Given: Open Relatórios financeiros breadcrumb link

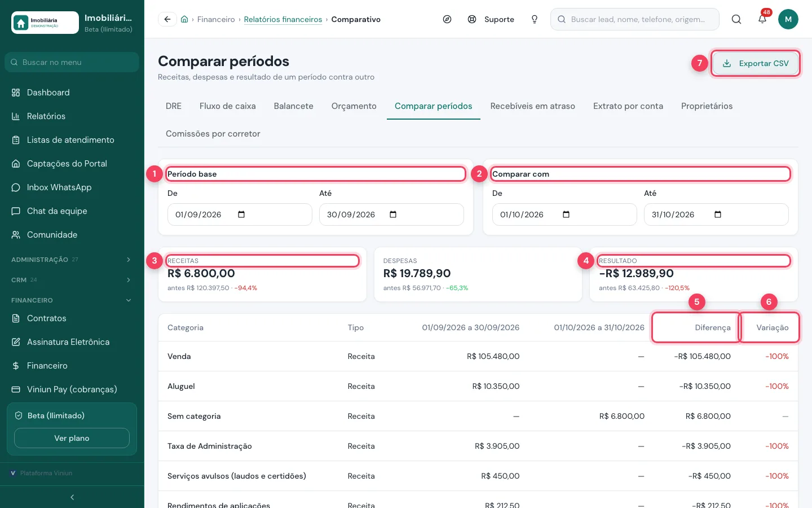Looking at the screenshot, I should [283, 19].
